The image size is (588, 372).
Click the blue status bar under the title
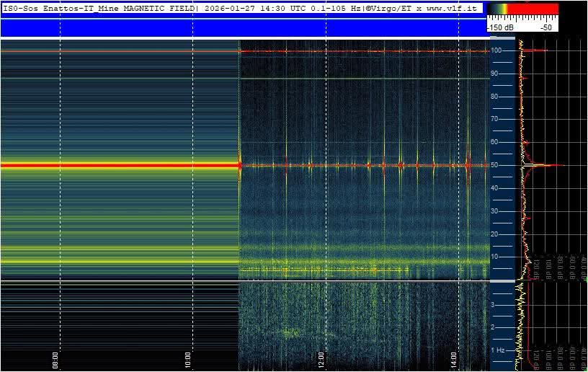point(241,27)
